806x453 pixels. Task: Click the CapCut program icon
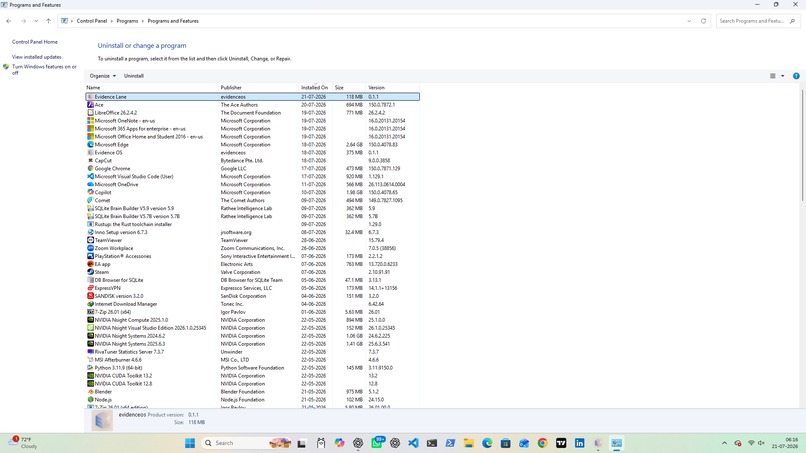coord(90,160)
